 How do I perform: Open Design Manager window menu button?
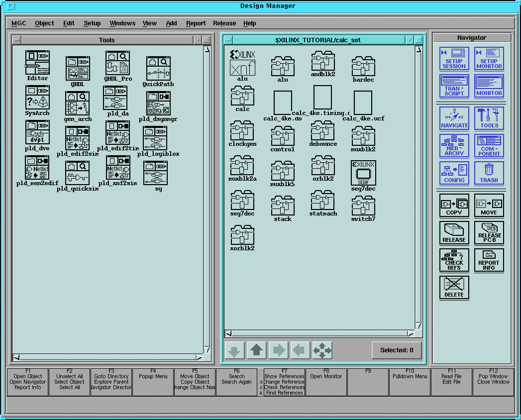(x=10, y=6)
